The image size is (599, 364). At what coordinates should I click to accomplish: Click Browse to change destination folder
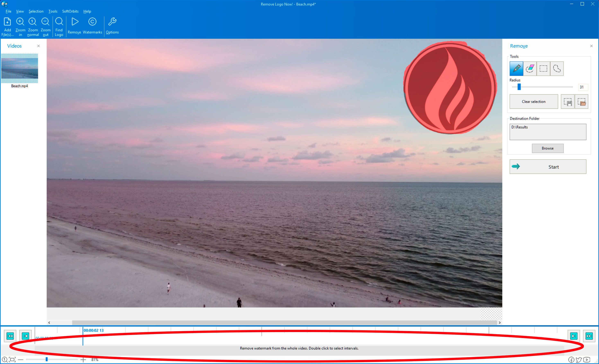[548, 148]
